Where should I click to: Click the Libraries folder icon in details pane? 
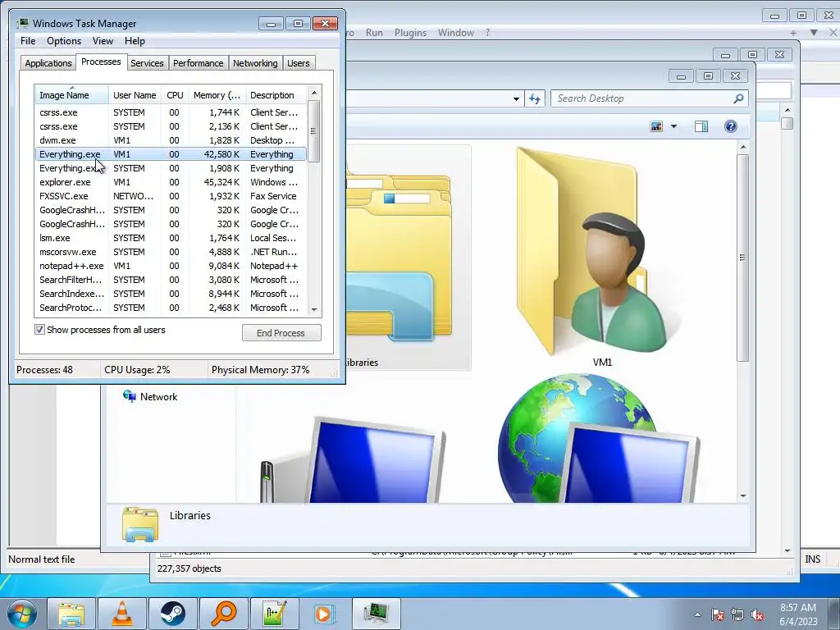139,524
